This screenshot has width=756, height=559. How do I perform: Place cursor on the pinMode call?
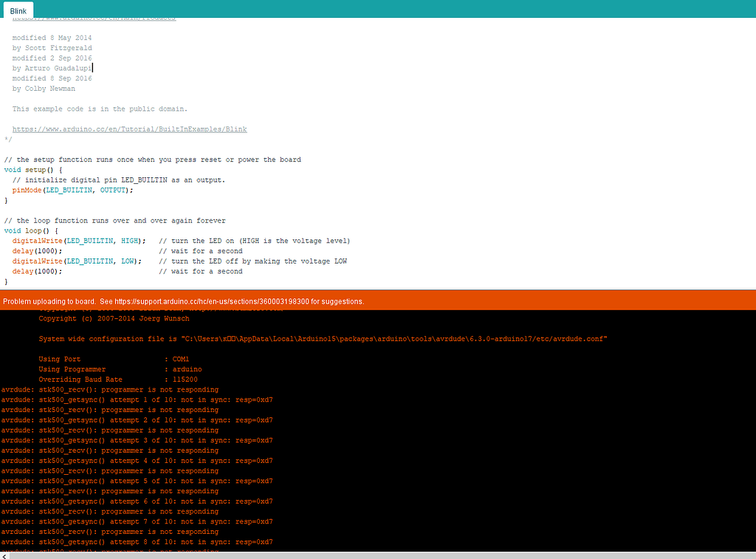(x=26, y=190)
